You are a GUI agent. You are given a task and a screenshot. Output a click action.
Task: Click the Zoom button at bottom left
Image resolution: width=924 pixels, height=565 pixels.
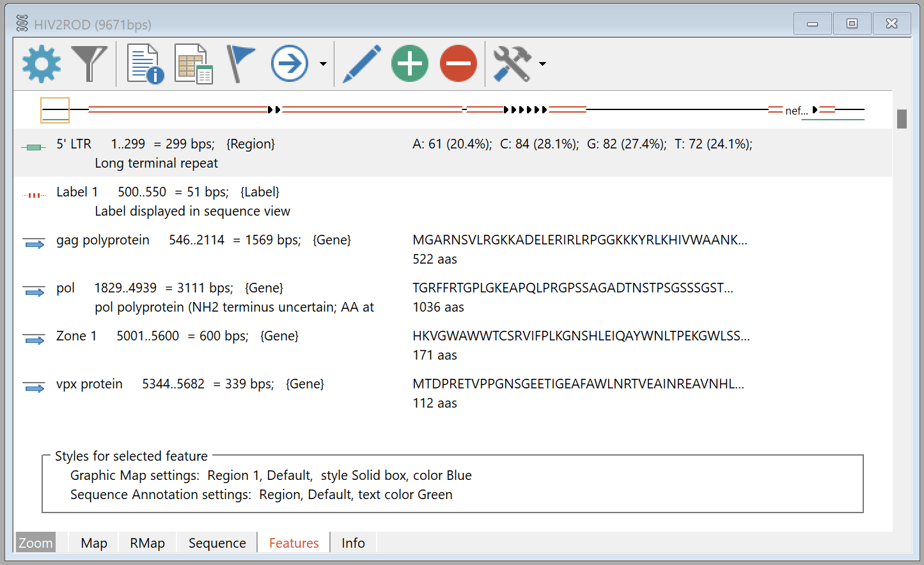(35, 543)
